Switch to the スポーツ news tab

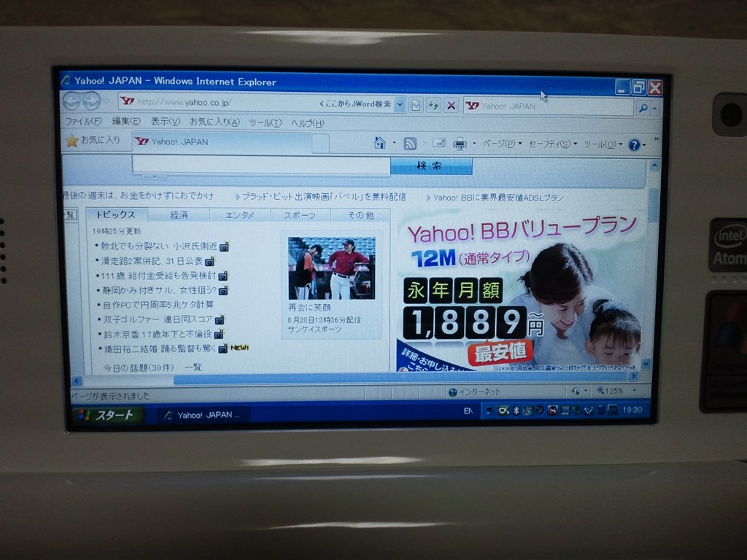[x=300, y=215]
